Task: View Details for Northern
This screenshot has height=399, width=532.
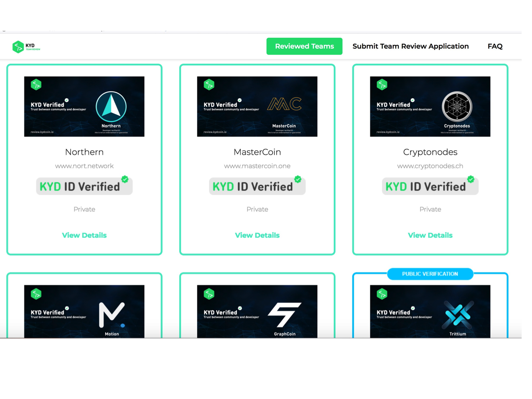Action: pos(84,235)
